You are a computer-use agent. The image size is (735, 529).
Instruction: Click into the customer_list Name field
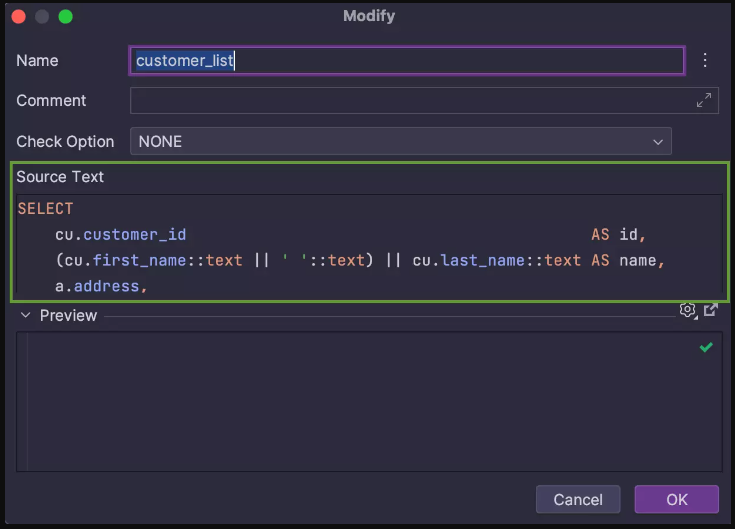407,61
